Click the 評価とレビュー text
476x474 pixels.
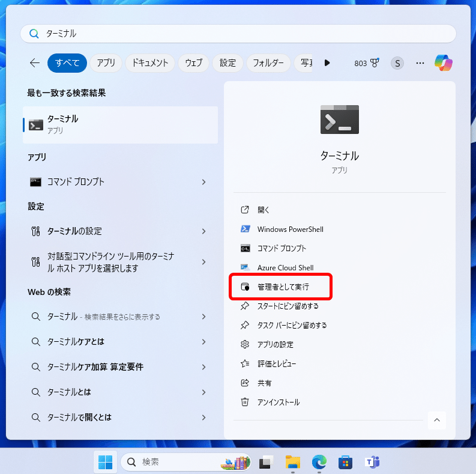click(277, 363)
